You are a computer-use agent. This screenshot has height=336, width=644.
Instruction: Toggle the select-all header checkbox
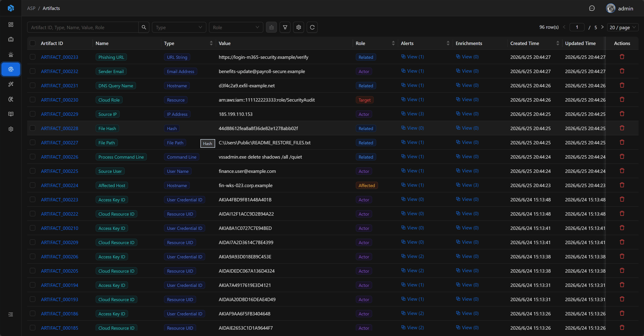tap(33, 43)
